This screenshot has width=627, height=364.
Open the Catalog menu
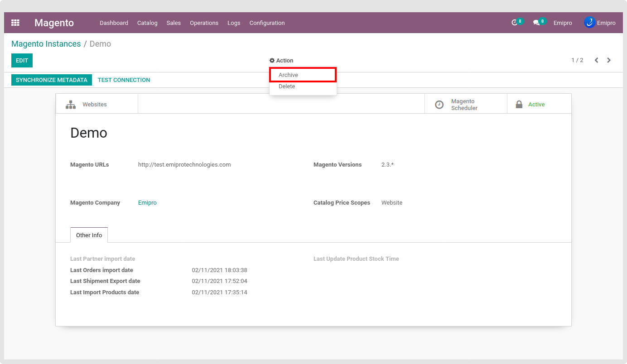click(x=147, y=23)
